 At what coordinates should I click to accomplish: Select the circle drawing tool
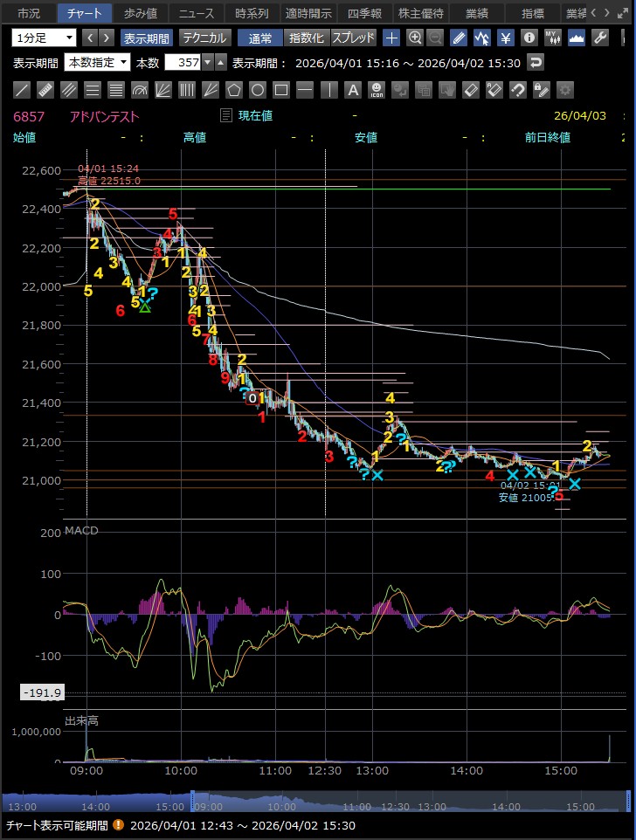click(257, 90)
